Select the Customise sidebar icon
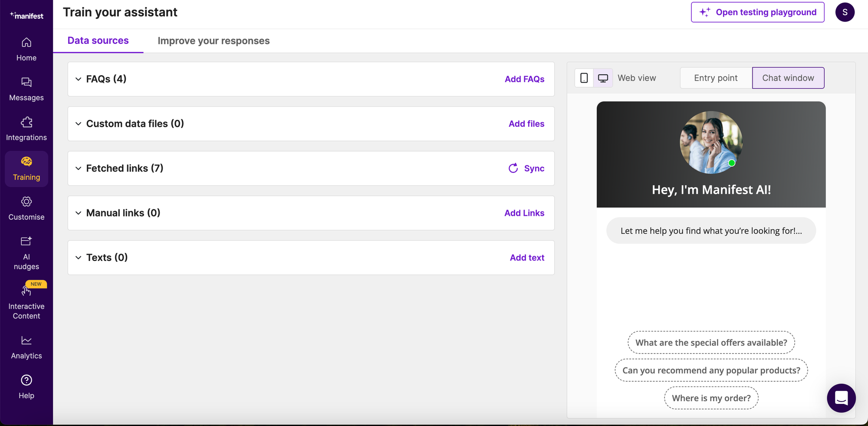The height and width of the screenshot is (426, 868). click(26, 208)
